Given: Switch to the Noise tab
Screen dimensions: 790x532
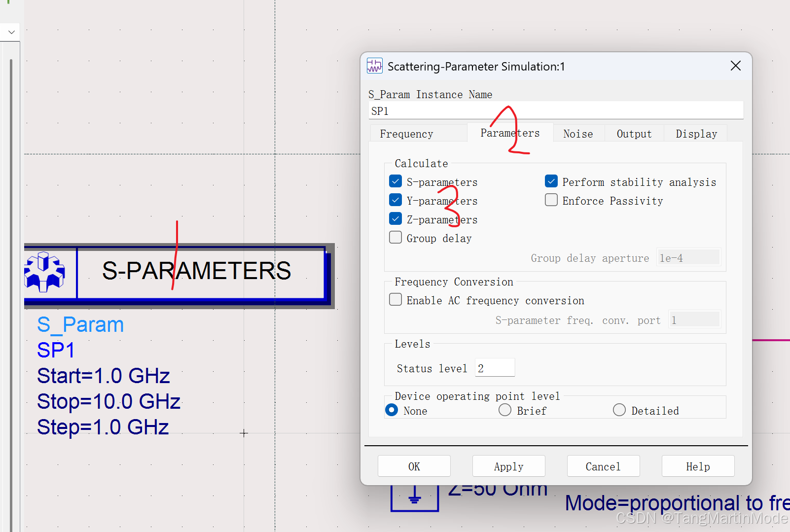Looking at the screenshot, I should tap(578, 134).
